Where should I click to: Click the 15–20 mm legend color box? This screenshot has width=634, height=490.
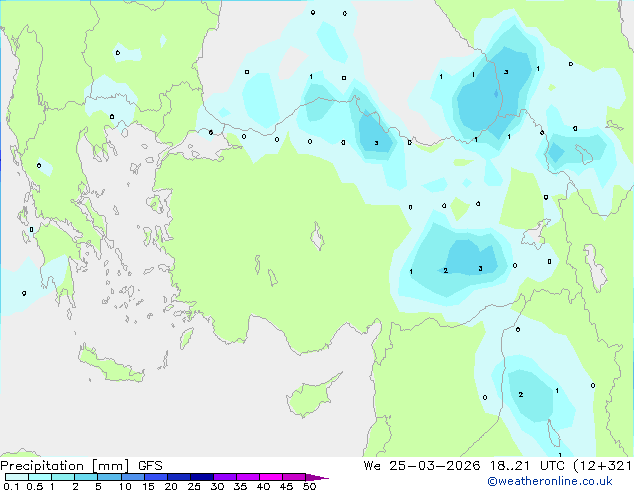point(156,477)
